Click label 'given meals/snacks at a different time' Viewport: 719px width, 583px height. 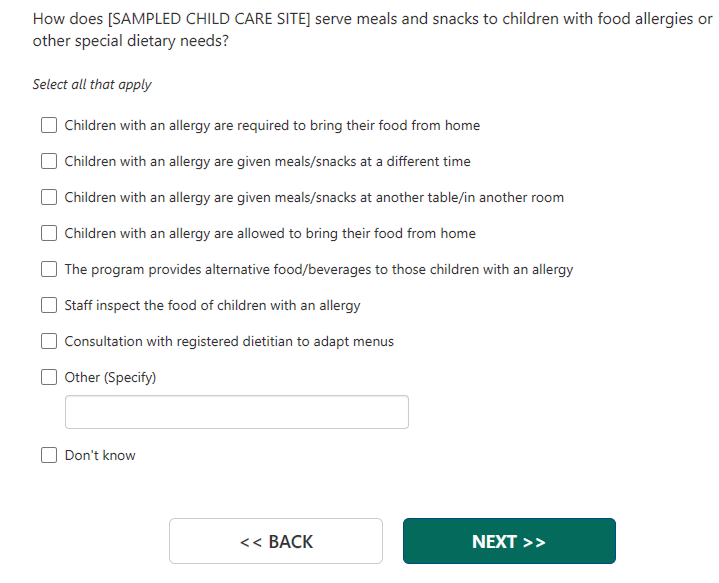[x=267, y=162]
